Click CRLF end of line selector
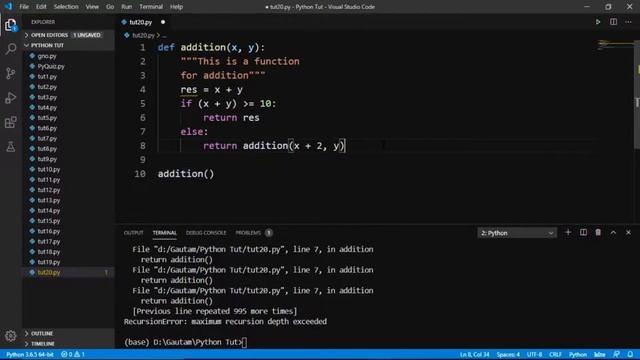Image resolution: width=640 pixels, height=360 pixels. [x=556, y=355]
